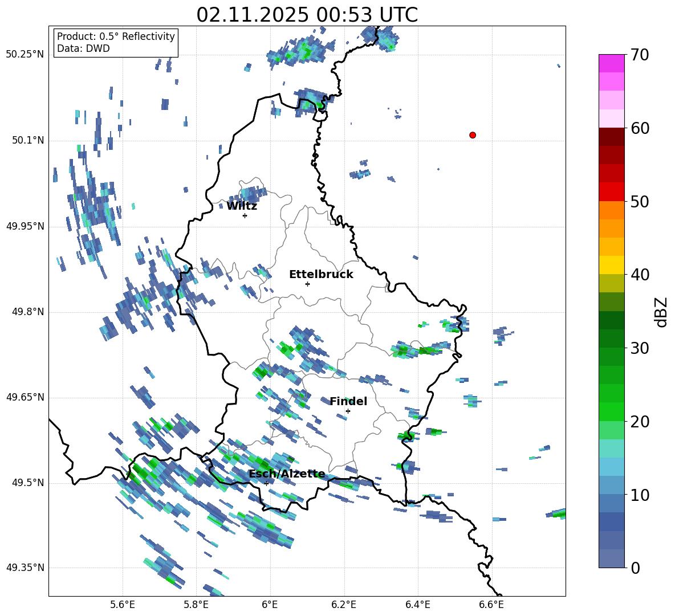Viewport: 675px width, 616px height.
Task: Click the 30 colorbar tick label
Action: click(640, 348)
